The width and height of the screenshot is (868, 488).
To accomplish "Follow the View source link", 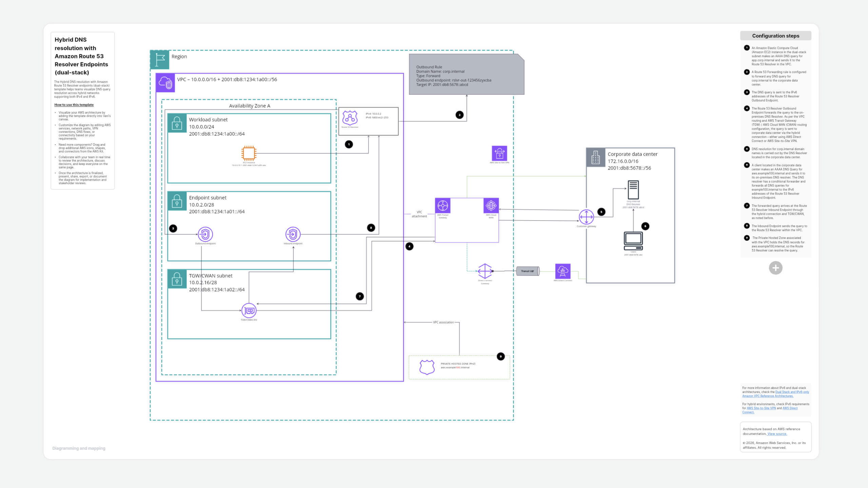I will point(777,434).
